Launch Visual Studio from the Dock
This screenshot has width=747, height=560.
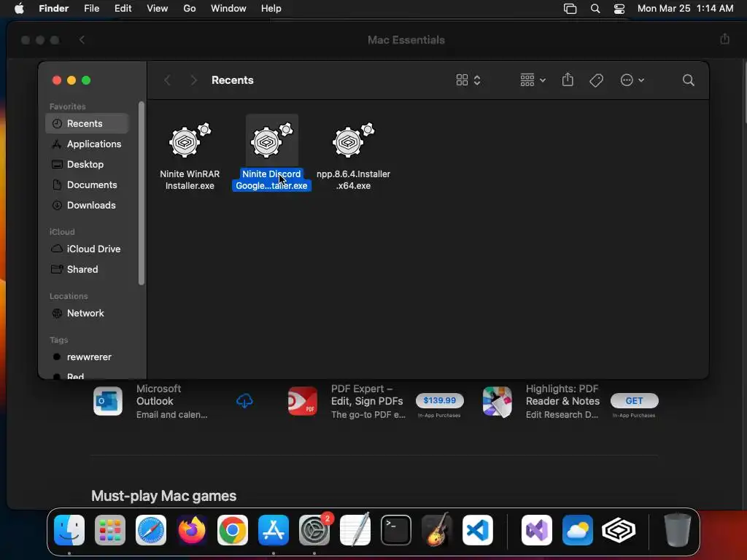coord(537,530)
